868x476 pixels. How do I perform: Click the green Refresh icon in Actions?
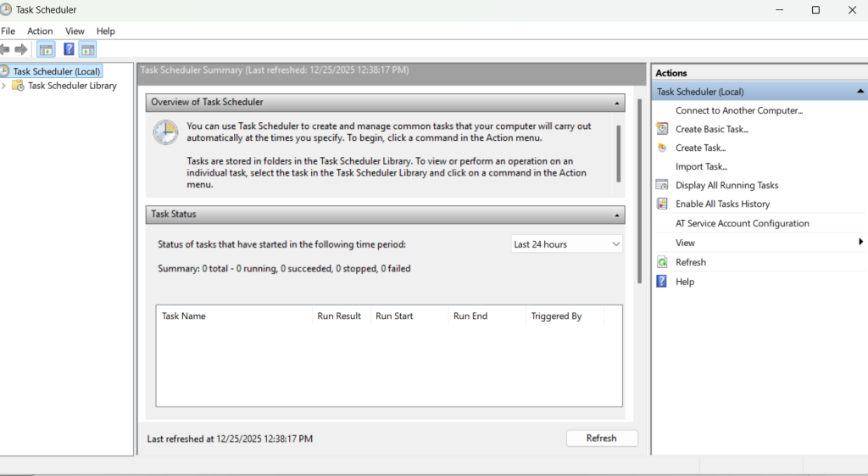[662, 262]
